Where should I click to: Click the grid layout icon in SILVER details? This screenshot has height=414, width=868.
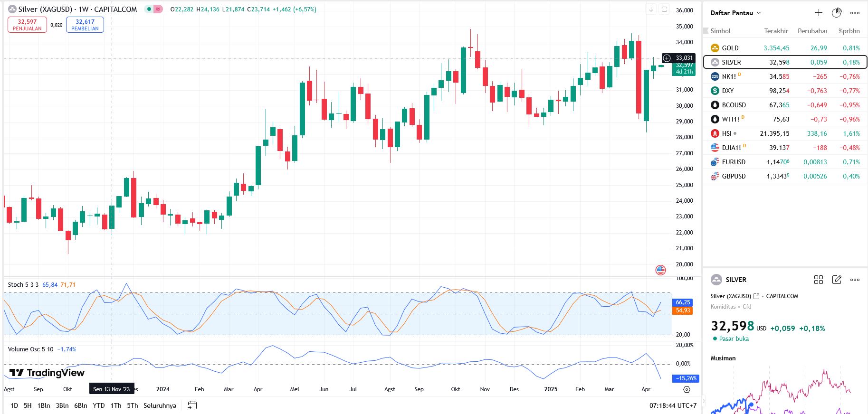pos(818,280)
